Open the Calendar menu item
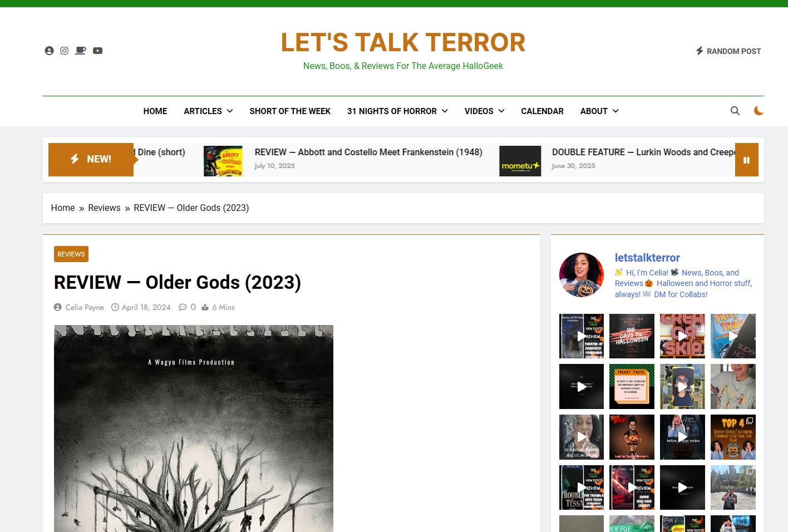Image resolution: width=788 pixels, height=532 pixels. (x=542, y=111)
